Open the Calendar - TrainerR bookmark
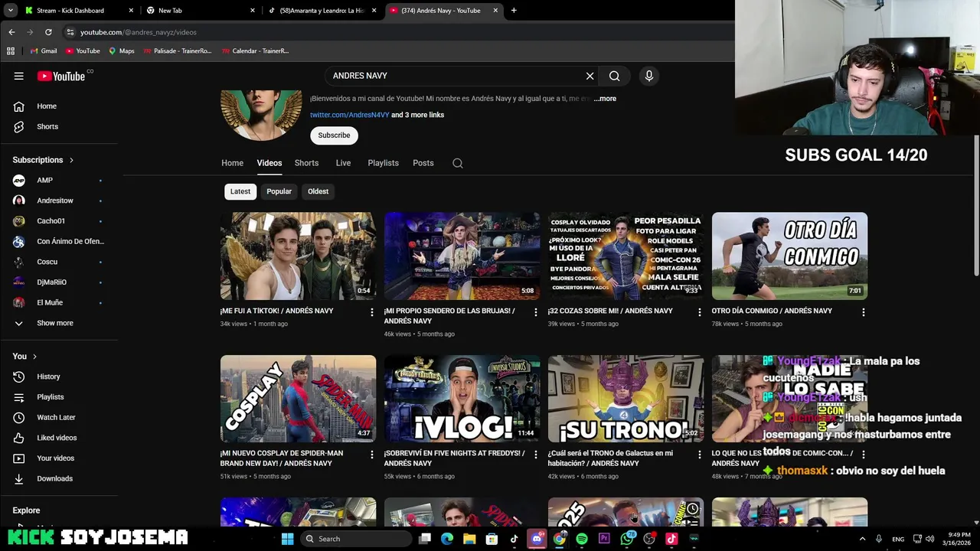The height and width of the screenshot is (551, 980). (255, 51)
